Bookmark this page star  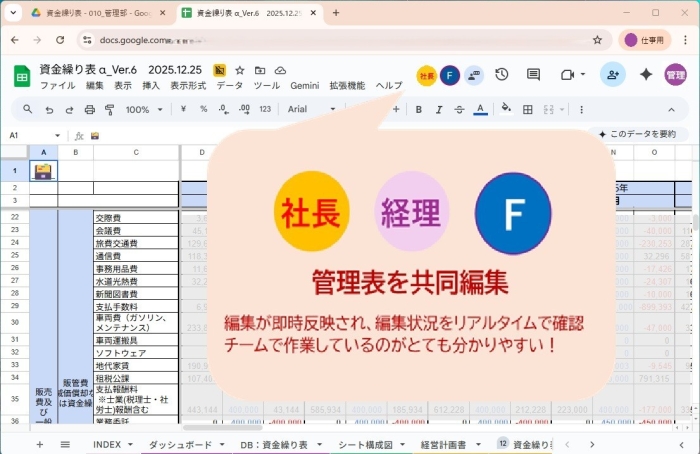pos(597,40)
